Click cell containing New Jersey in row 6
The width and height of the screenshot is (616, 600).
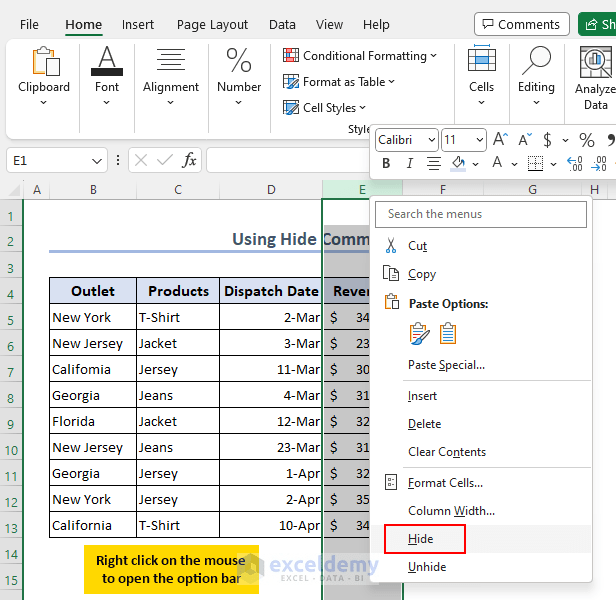click(93, 343)
